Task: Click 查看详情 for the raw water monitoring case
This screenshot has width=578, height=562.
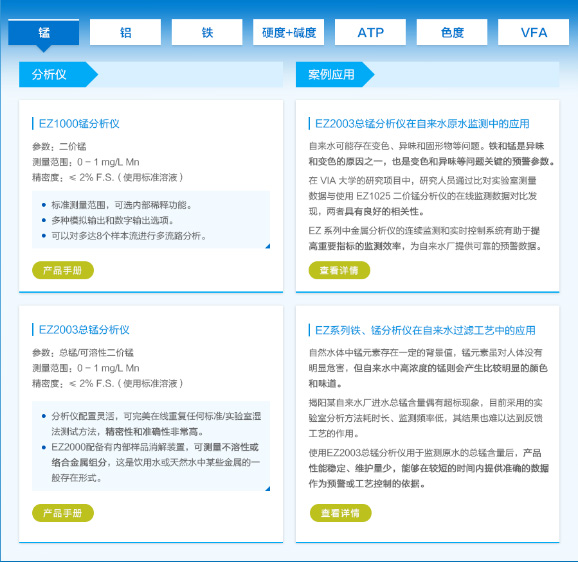Action: click(339, 270)
